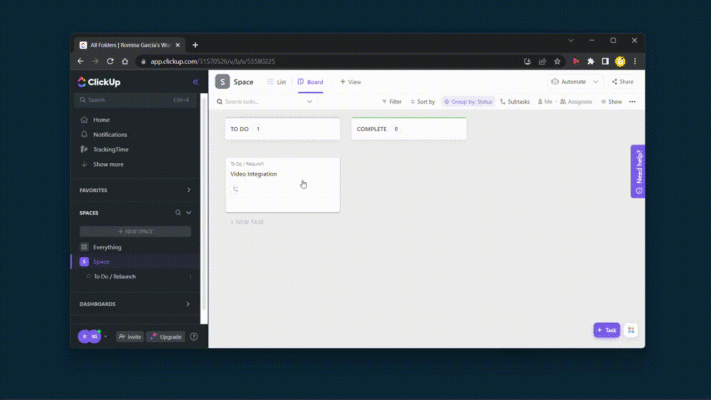The image size is (711, 400).
Task: Open the browser extensions puzzle icon
Action: pyautogui.click(x=590, y=61)
